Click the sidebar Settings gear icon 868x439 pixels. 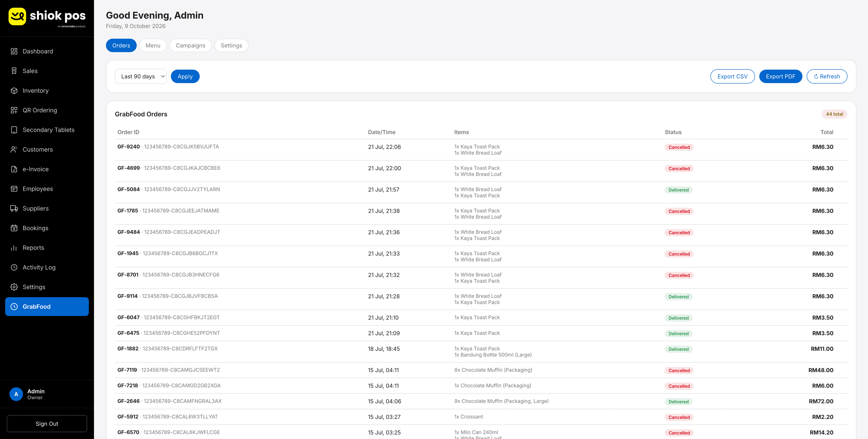[14, 287]
